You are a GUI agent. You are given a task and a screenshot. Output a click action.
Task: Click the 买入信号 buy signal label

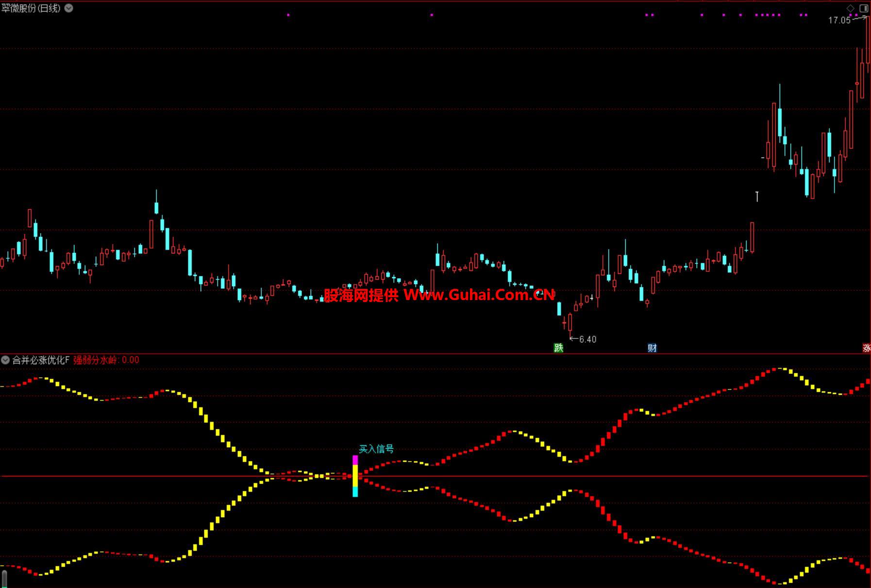[x=376, y=449]
